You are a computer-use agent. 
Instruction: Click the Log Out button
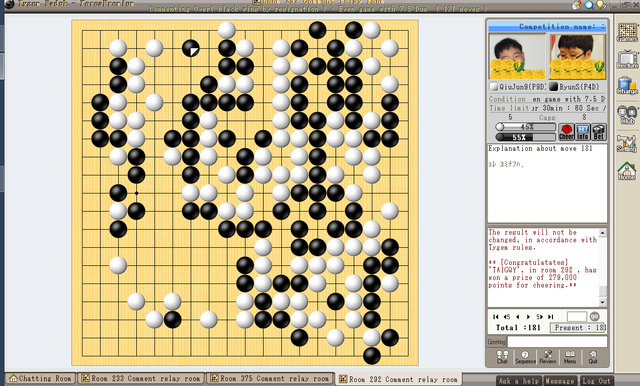click(x=596, y=381)
